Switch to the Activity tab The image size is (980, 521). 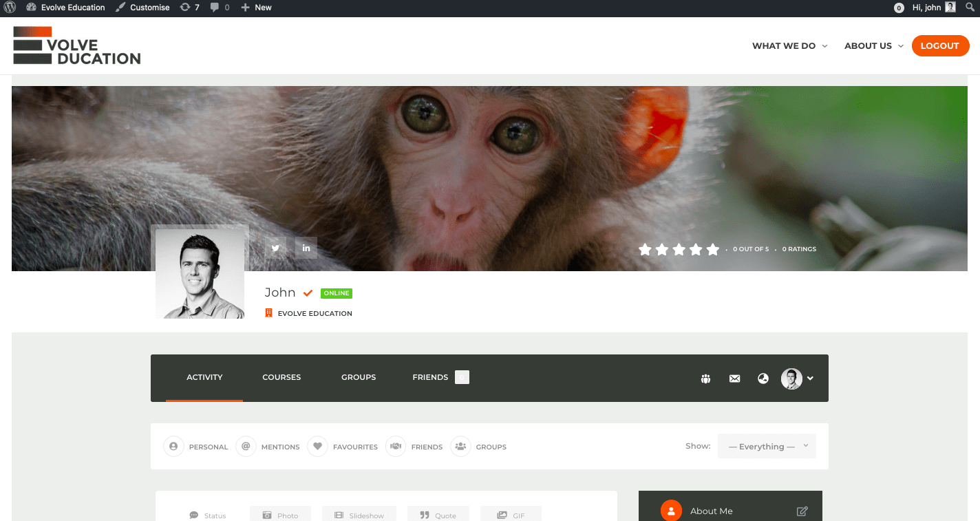pyautogui.click(x=204, y=377)
